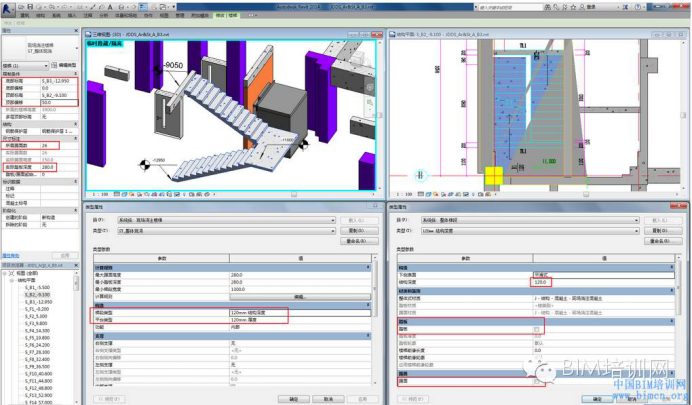
Task: Click the 3D view window document icon
Action: (x=88, y=34)
